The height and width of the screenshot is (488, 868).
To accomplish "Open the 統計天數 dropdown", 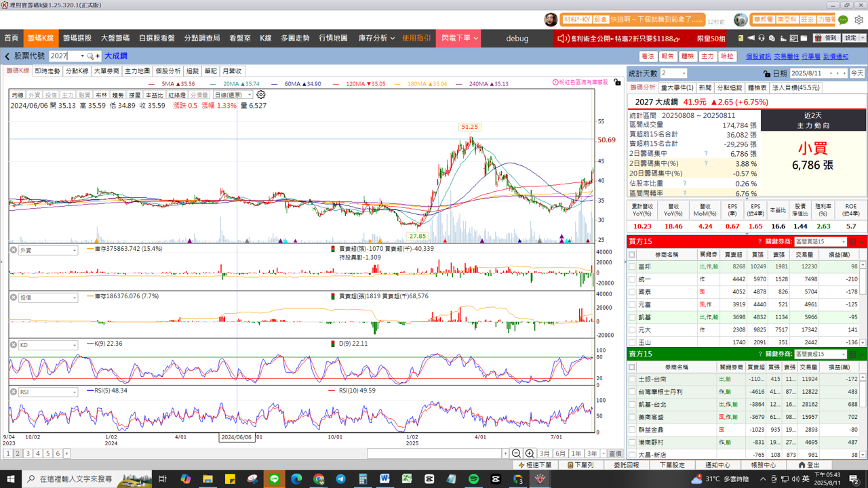I will click(673, 73).
